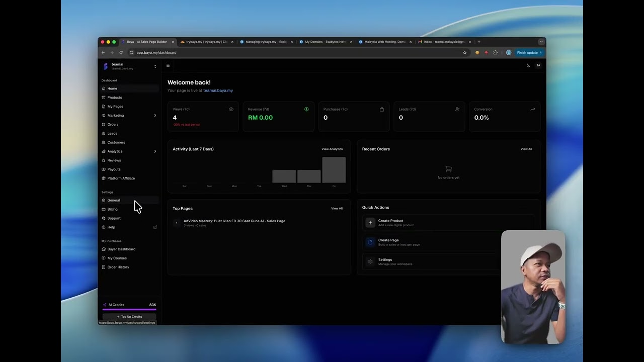Click the Marketing megaphone icon
Image resolution: width=644 pixels, height=362 pixels.
(x=104, y=116)
